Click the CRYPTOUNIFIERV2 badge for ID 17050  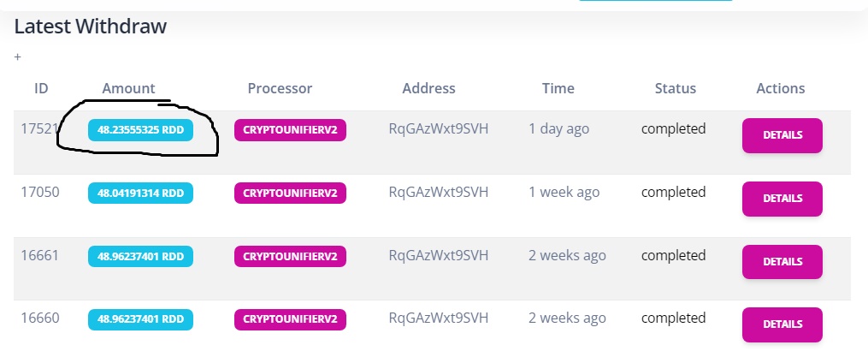290,193
